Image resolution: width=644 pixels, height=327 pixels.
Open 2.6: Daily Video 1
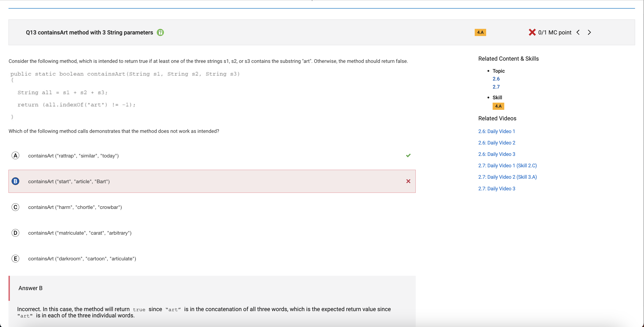click(x=496, y=131)
